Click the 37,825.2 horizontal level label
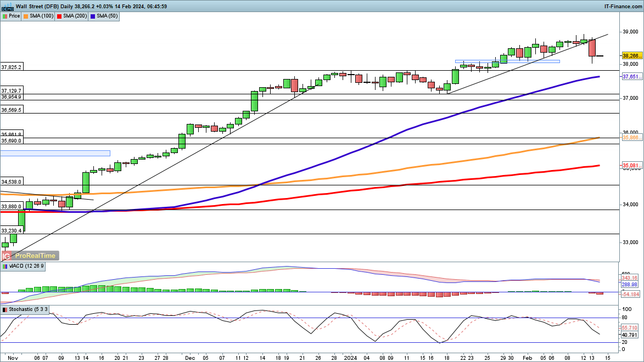Screen dimensions: 644x362 pyautogui.click(x=12, y=67)
